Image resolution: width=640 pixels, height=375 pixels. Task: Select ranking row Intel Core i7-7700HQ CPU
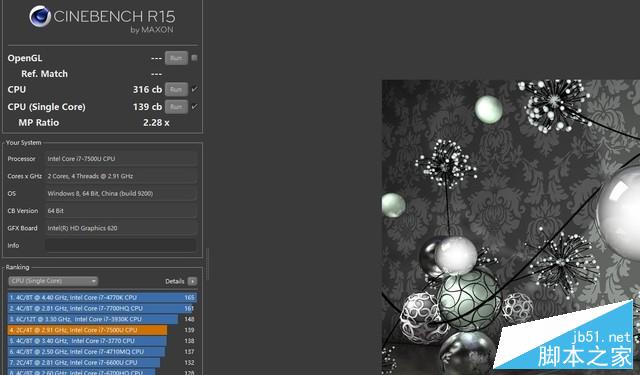[102, 308]
